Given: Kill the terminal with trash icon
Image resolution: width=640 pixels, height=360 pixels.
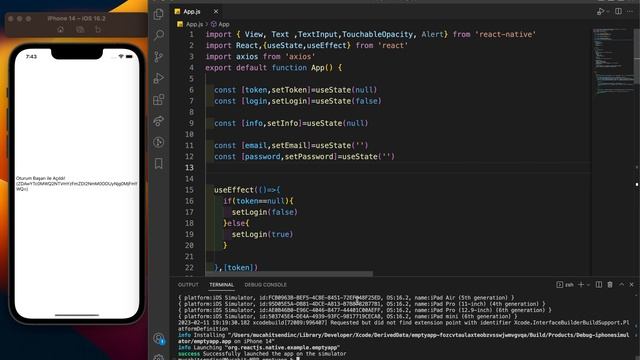Looking at the screenshot, I should 610,284.
